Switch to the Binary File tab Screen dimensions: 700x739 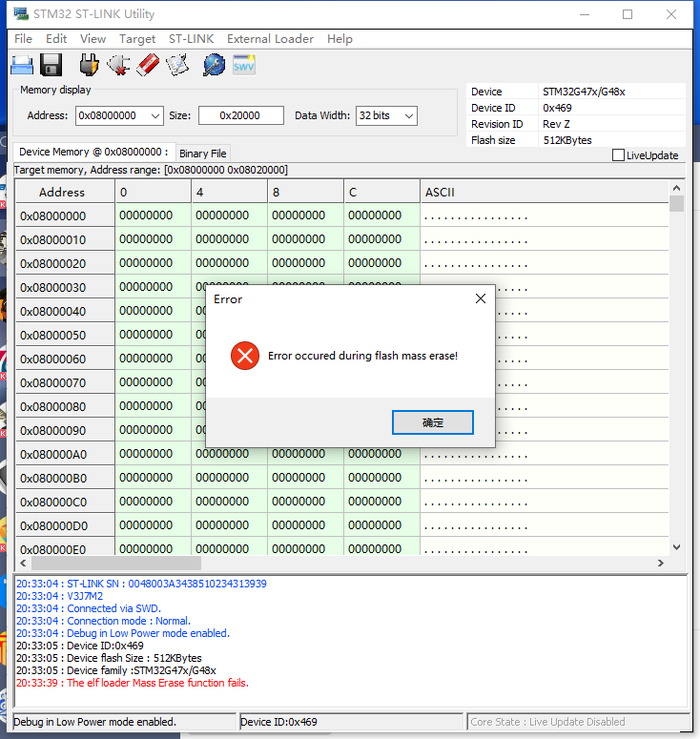(203, 154)
